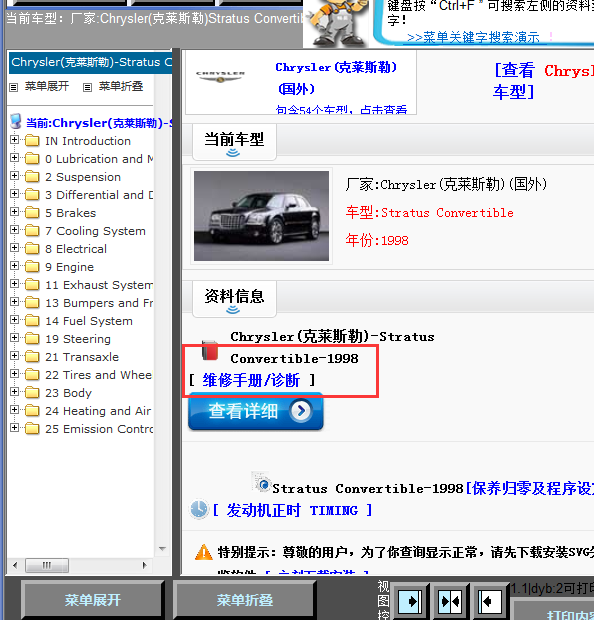This screenshot has width=594, height=620.
Task: Expand the 2 Suspension tree node
Action: (14, 176)
